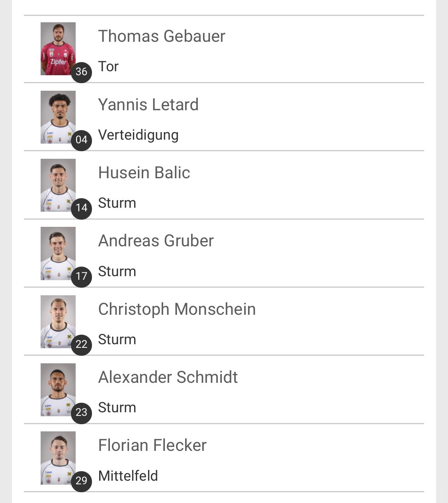This screenshot has height=503, width=448.
Task: Tap the number 04 jersey badge
Action: coord(81,140)
